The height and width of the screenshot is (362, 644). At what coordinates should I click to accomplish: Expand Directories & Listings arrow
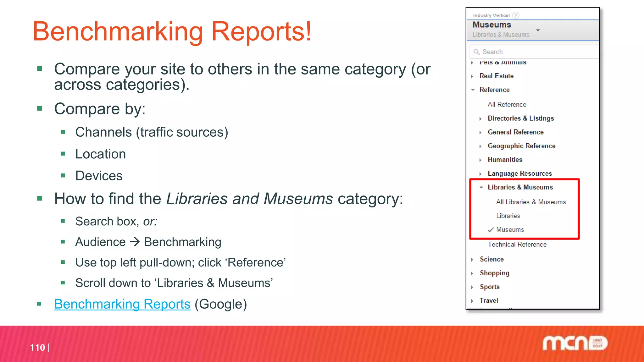click(480, 118)
